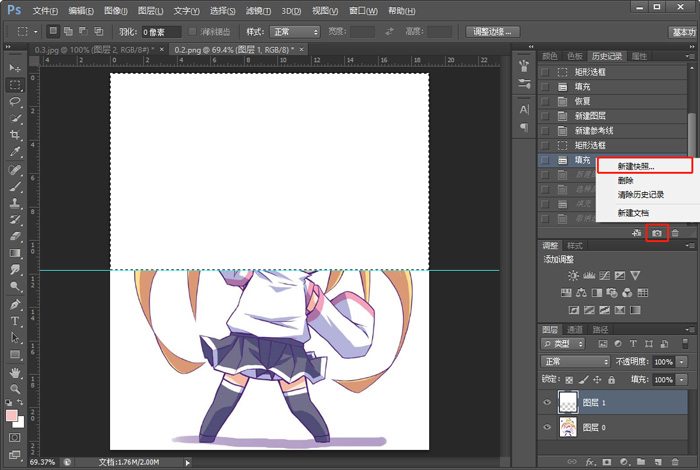700x470 pixels.
Task: Click Add layer style fx icon
Action: tap(590, 462)
